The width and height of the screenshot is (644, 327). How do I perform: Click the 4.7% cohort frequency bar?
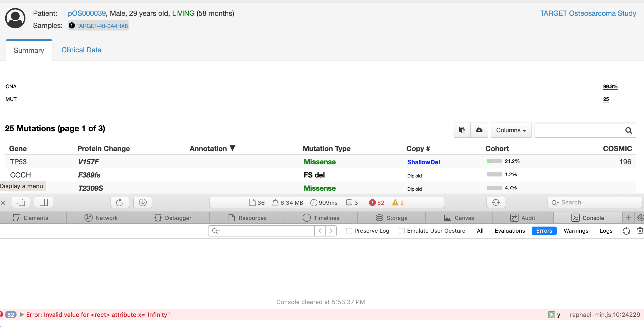(494, 188)
